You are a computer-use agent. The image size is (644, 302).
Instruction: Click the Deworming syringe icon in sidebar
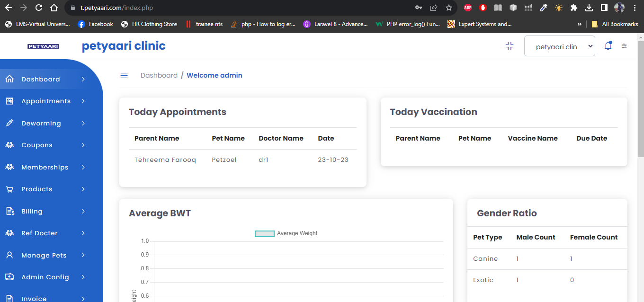(9, 123)
